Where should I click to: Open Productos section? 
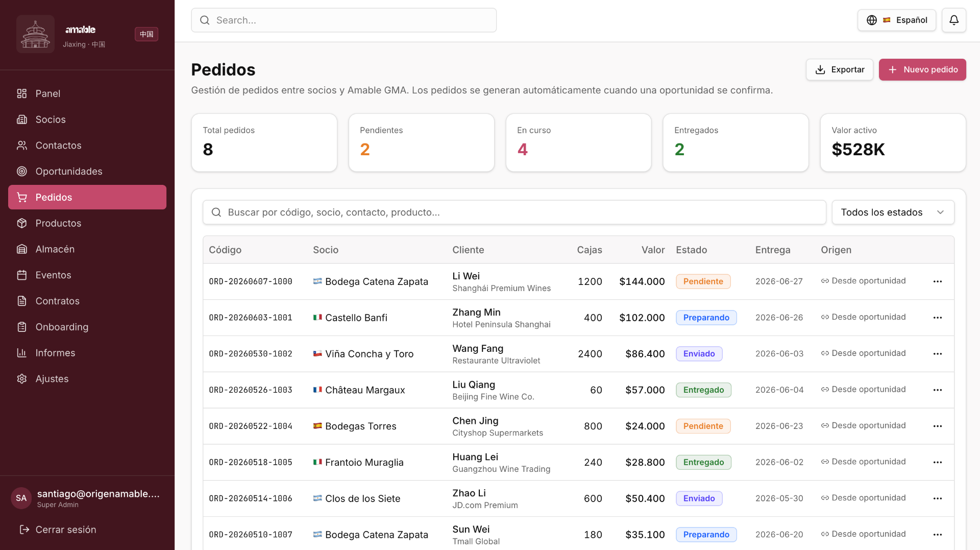tap(87, 223)
